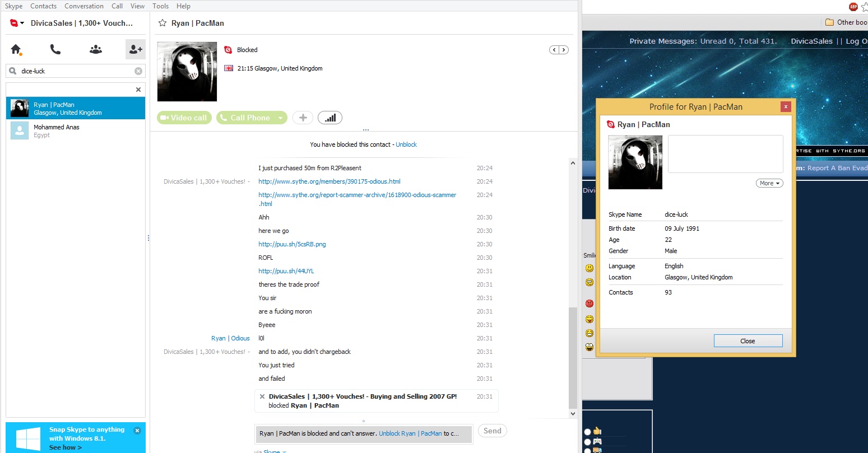Viewport: 868px width, 453px height.
Task: Click the add contact icon
Action: 136,49
